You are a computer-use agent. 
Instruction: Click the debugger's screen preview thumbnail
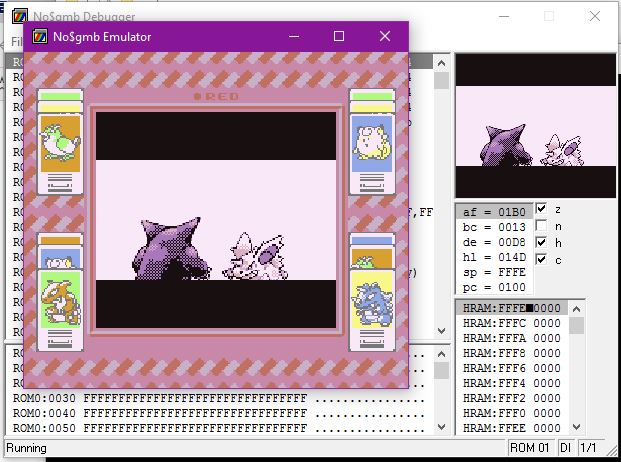[x=536, y=126]
